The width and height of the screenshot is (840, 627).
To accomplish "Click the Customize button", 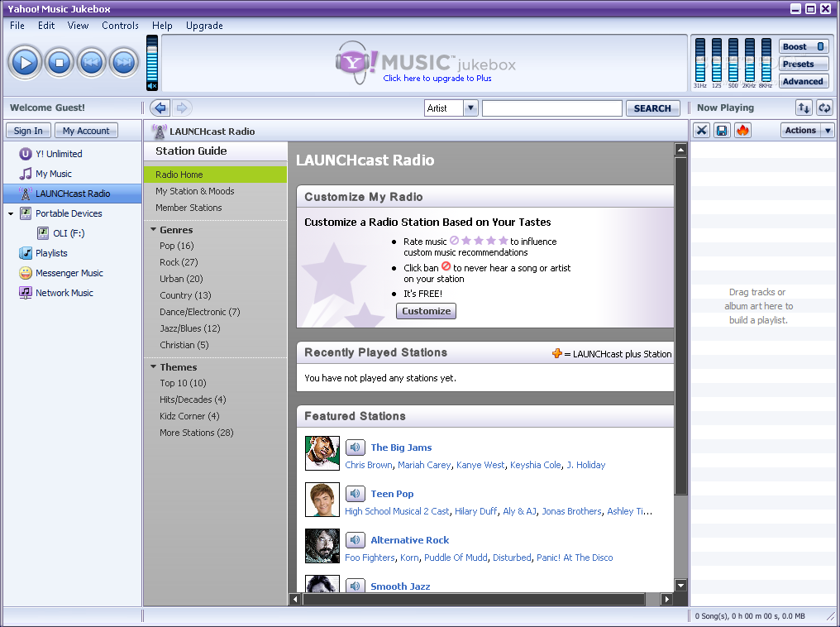I will [427, 311].
